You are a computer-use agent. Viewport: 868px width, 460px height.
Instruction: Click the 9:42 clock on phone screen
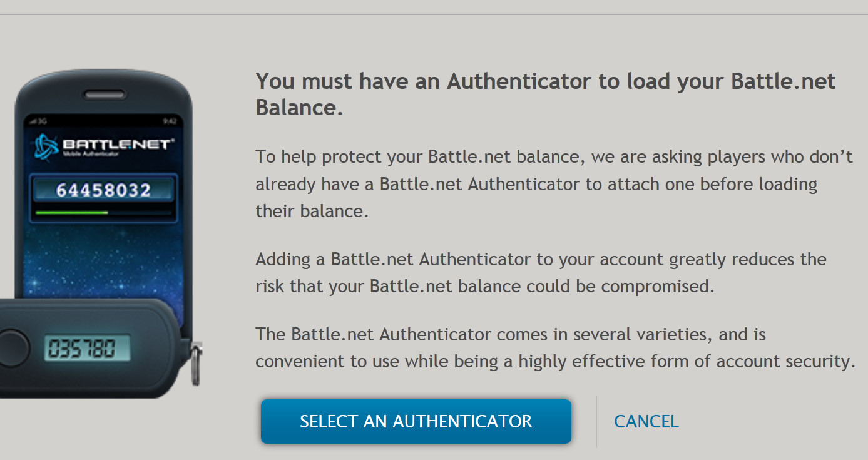coord(168,121)
